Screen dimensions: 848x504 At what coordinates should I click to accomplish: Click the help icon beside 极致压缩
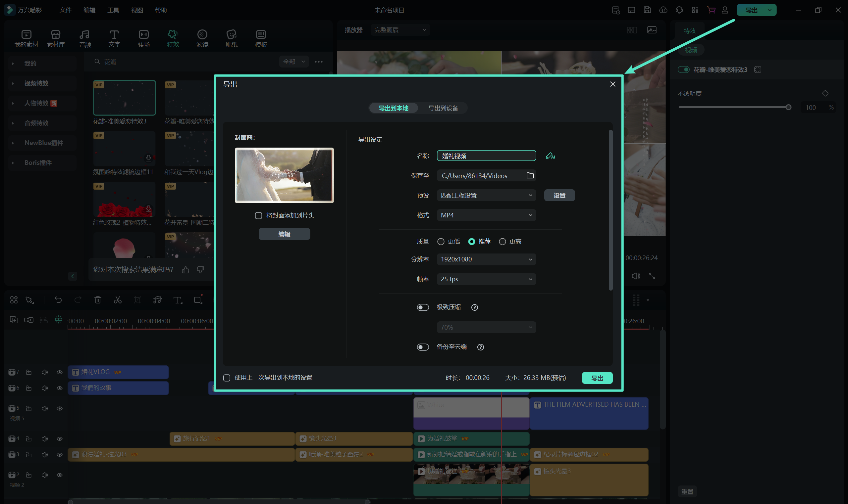click(x=474, y=307)
